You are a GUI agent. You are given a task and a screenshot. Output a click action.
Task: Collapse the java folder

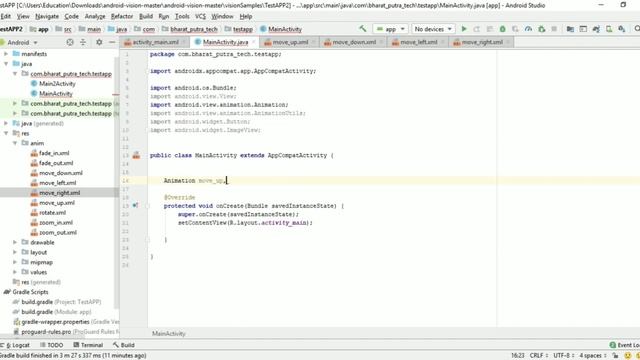(x=6, y=64)
